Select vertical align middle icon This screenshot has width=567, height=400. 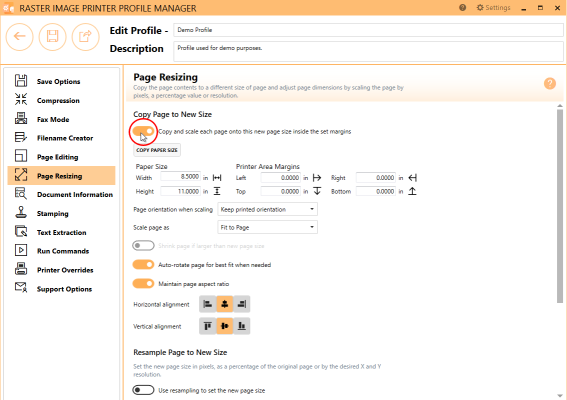(x=225, y=326)
